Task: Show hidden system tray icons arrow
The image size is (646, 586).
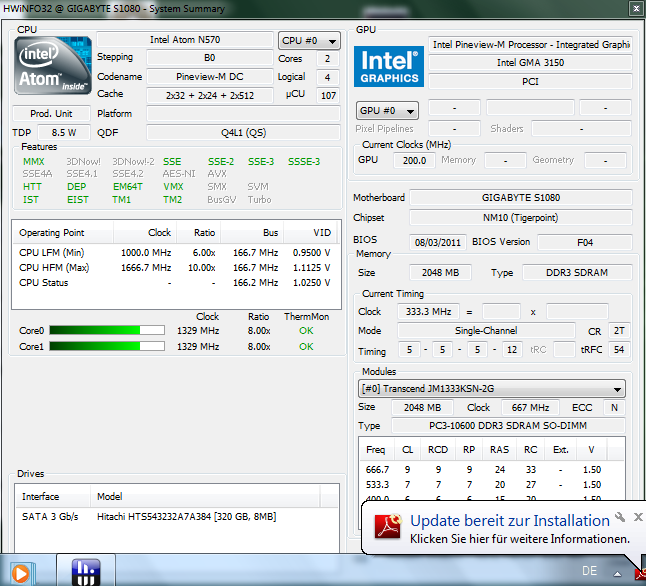Action: (617, 573)
